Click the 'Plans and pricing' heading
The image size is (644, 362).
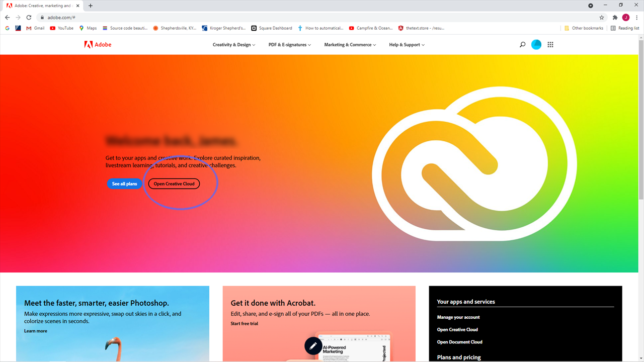click(x=459, y=357)
